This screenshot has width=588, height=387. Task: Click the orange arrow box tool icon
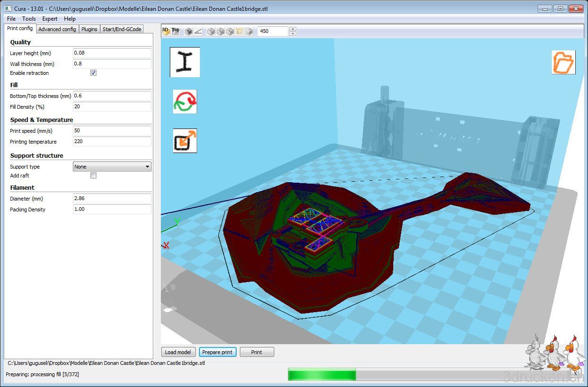(185, 141)
